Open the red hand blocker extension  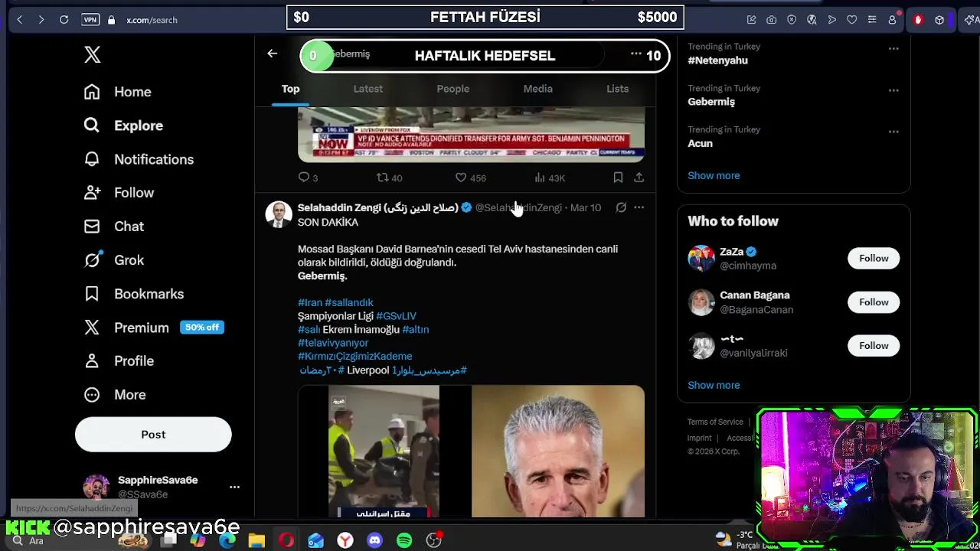(x=918, y=20)
